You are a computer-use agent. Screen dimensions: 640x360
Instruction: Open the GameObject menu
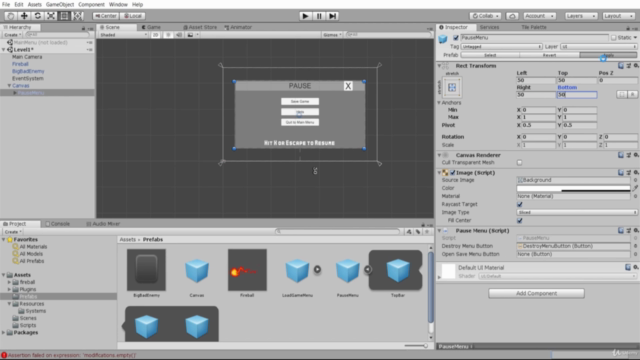[x=60, y=4]
